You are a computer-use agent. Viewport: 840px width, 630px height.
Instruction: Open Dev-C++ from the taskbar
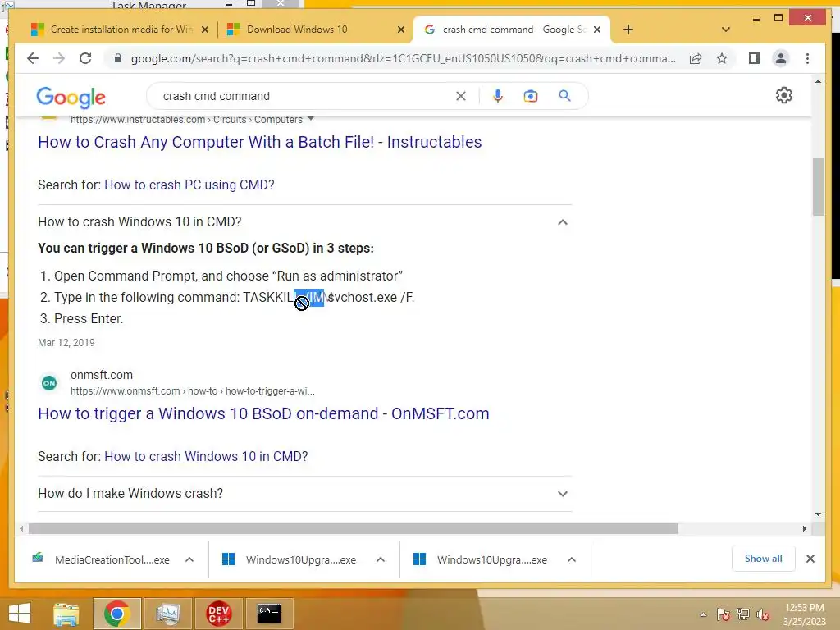point(218,614)
